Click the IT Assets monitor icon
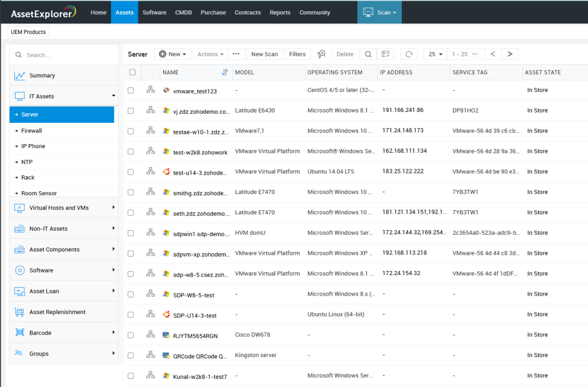Viewport: 588px width, 387px height. (x=20, y=96)
